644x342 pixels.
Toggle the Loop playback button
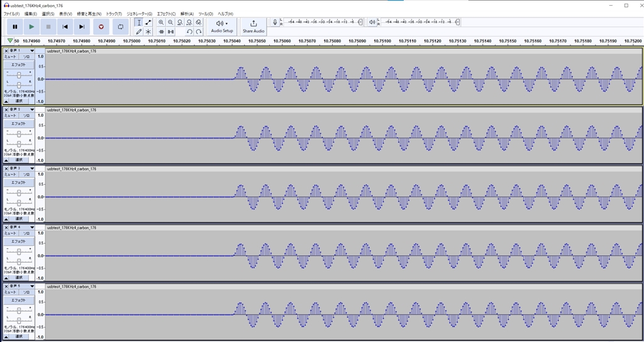pyautogui.click(x=121, y=26)
